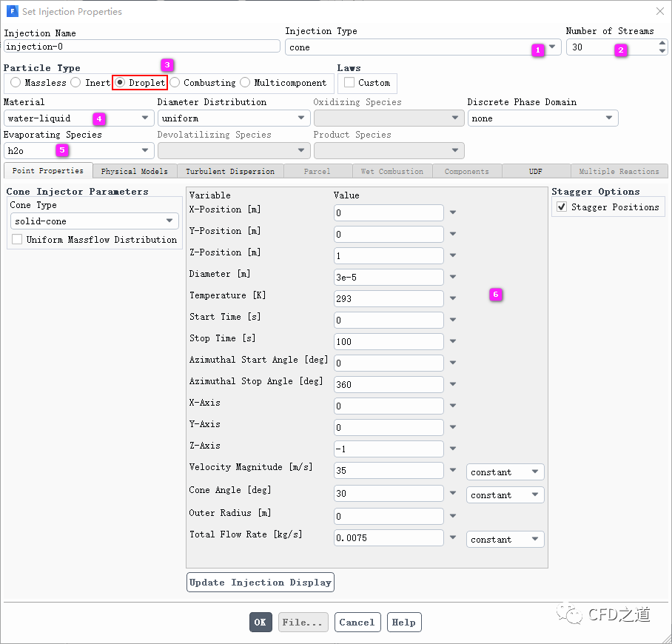
Task: Click the expand arrow beside Stop Time value
Action: click(453, 342)
